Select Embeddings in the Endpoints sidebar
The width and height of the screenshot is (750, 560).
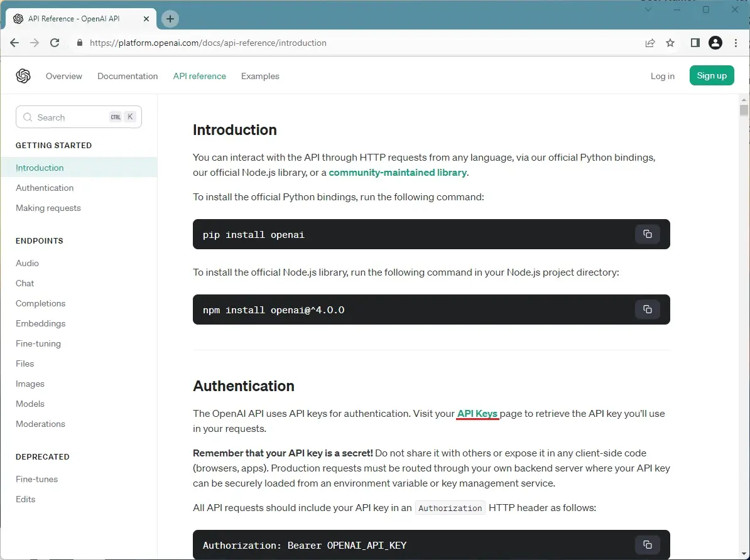(x=40, y=323)
